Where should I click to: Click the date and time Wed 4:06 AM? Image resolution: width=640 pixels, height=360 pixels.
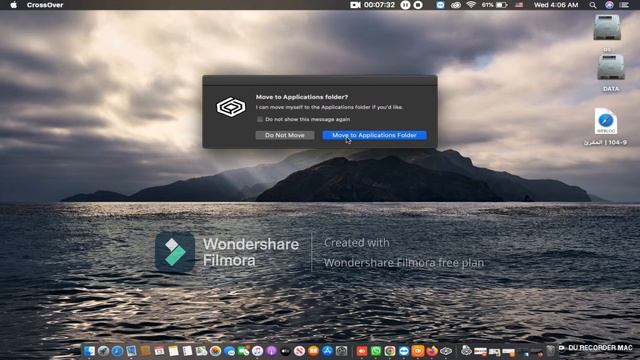tap(556, 5)
